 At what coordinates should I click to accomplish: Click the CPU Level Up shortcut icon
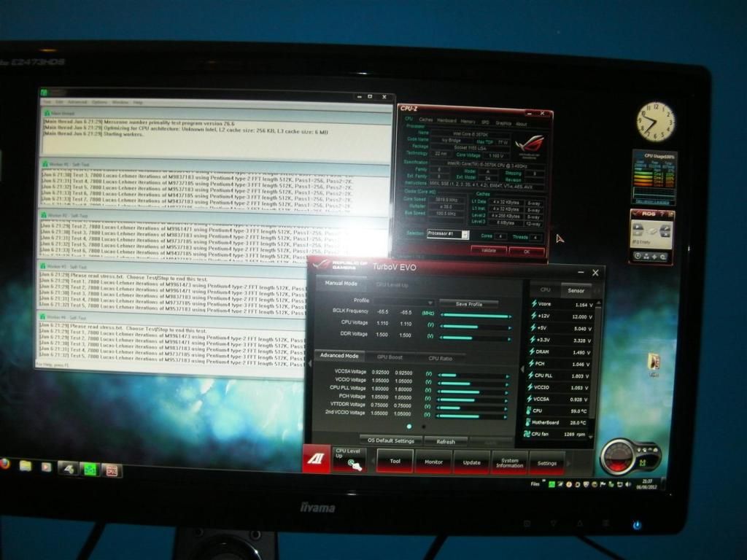[349, 459]
